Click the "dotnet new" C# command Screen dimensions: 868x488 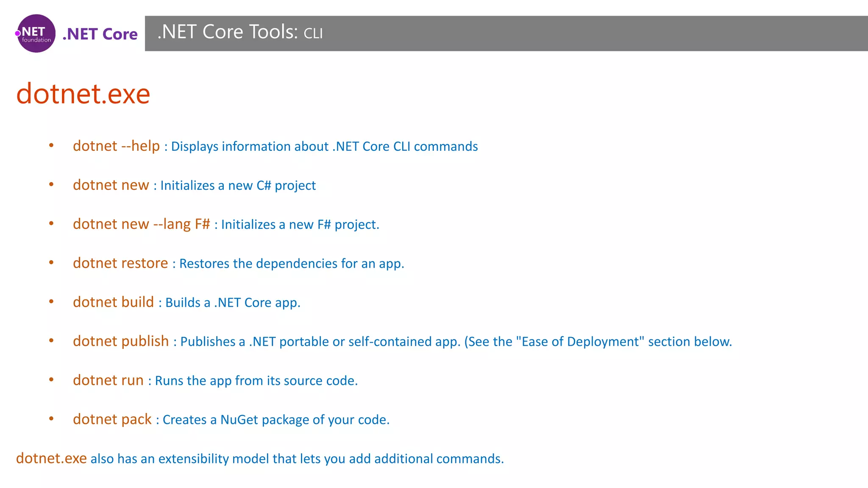coord(111,185)
